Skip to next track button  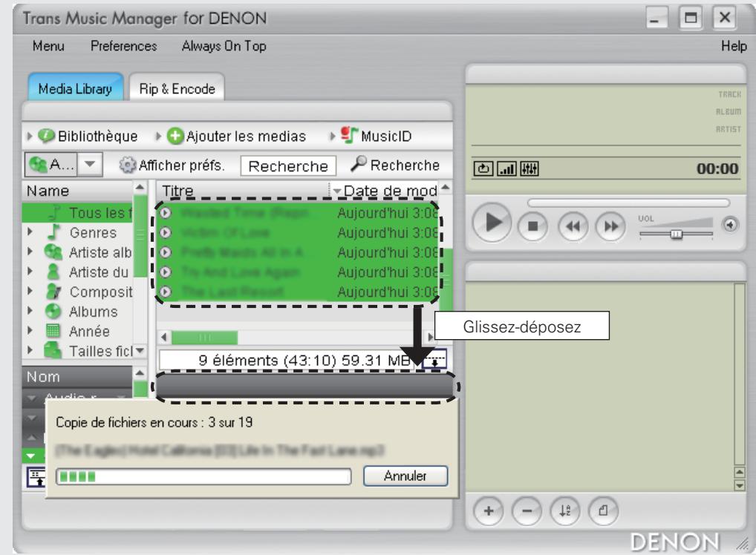click(611, 226)
